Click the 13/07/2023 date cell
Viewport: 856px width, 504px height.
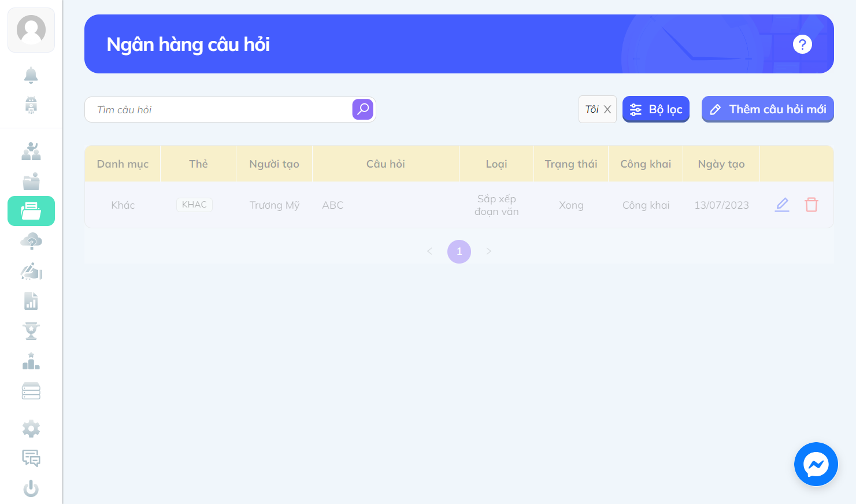pos(721,205)
